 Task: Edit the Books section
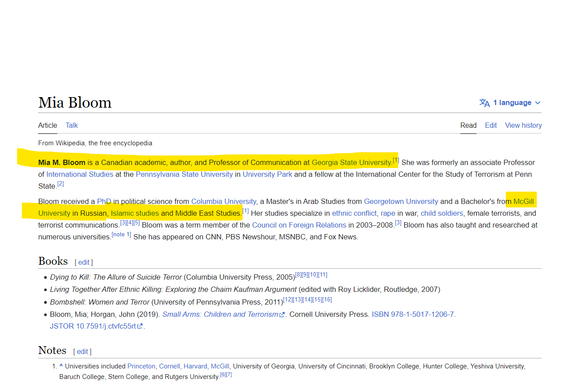tap(84, 262)
